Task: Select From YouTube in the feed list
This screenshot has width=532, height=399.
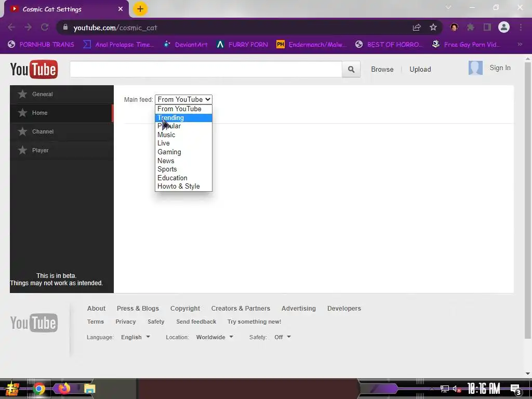Action: pyautogui.click(x=183, y=109)
